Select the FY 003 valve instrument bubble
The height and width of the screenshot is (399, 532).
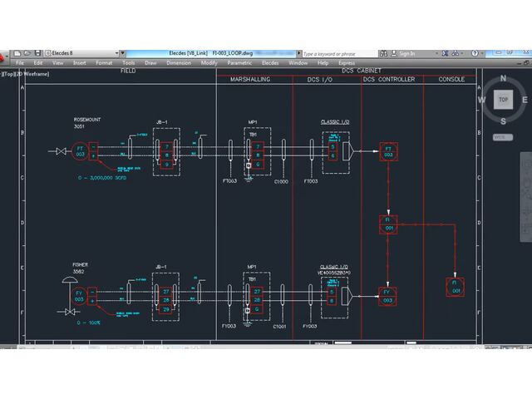[x=81, y=295]
